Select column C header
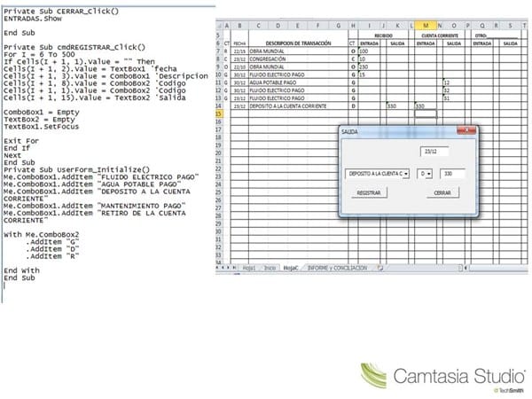 (x=259, y=26)
